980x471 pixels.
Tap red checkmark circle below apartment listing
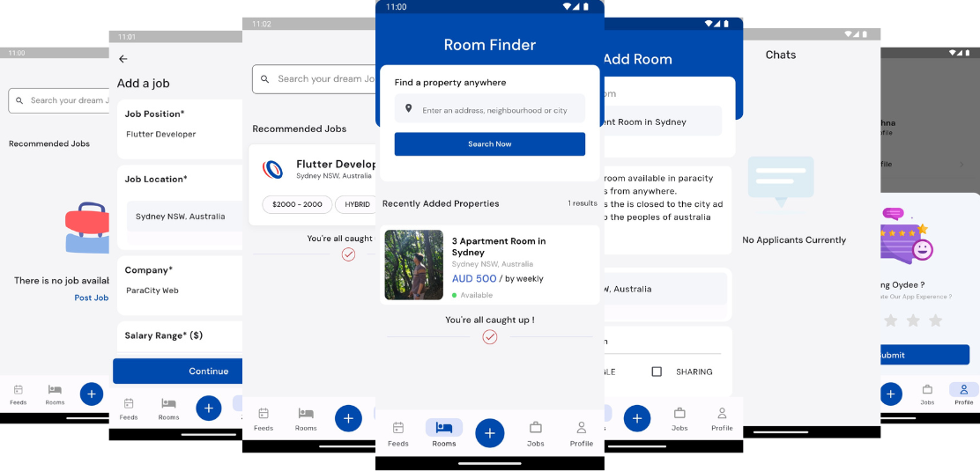point(490,337)
